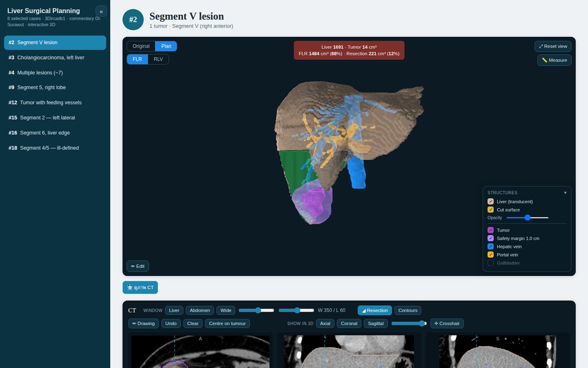The width and height of the screenshot is (588, 368).
Task: Adjust the Show in 3D opacity slider
Action: 409,323
